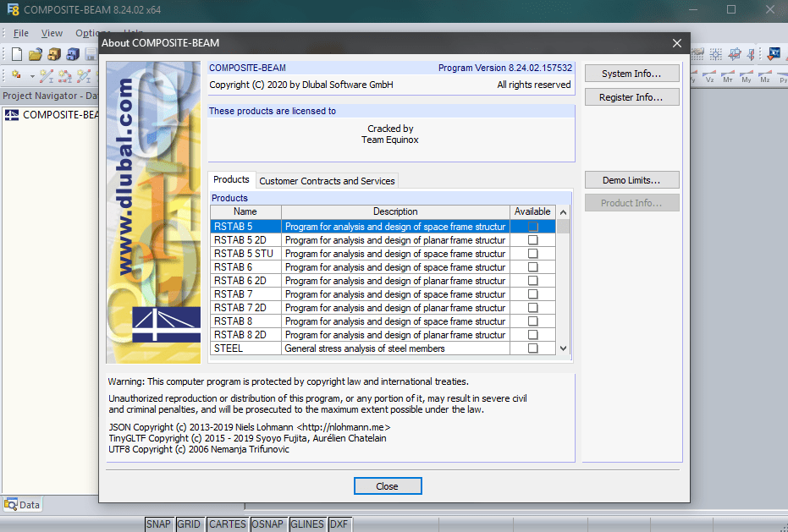The width and height of the screenshot is (788, 532).
Task: Click the snap crosshair grid icon
Action: pos(716,54)
